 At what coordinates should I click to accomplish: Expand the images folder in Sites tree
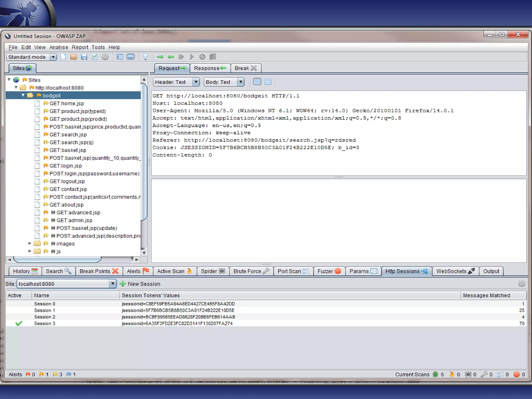30,243
